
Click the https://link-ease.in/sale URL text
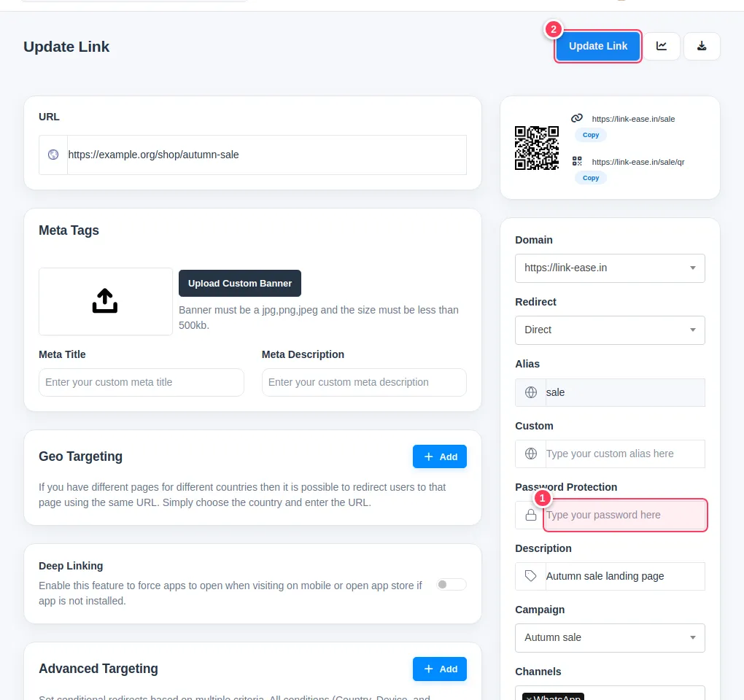click(633, 119)
